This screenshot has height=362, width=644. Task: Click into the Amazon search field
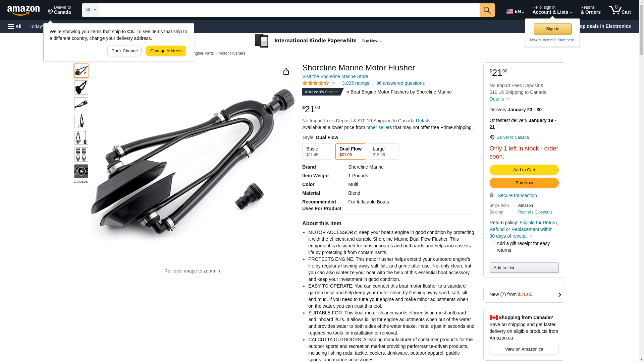point(289,10)
